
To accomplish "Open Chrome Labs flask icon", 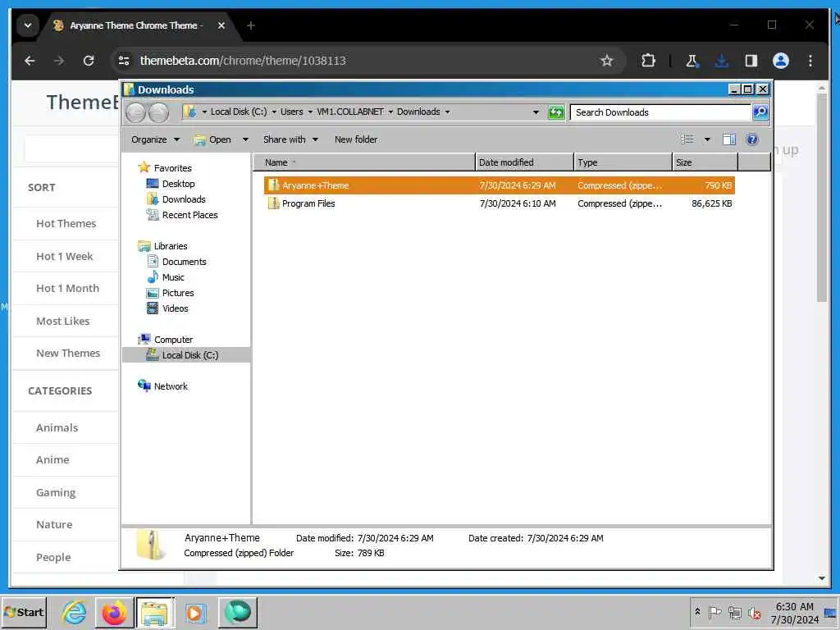I will [692, 61].
